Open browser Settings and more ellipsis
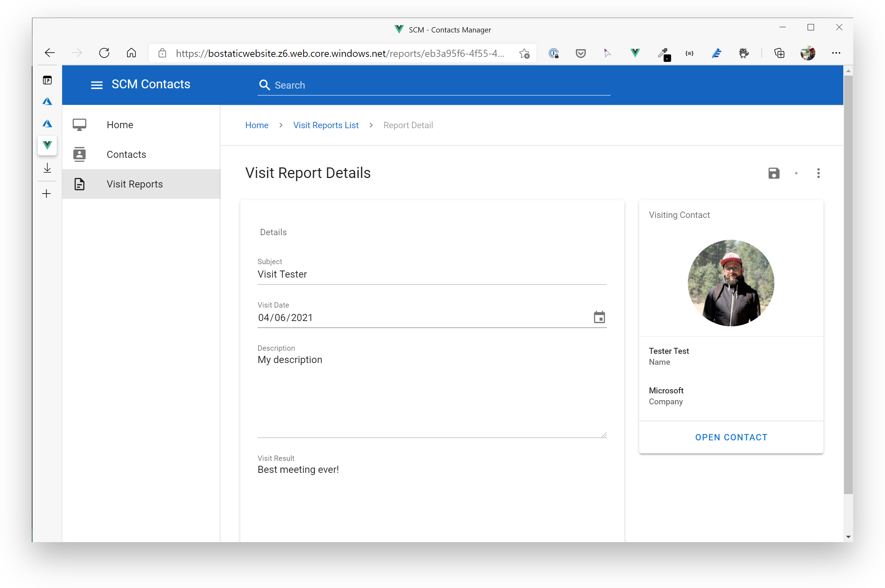Image resolution: width=885 pixels, height=588 pixels. coord(836,53)
